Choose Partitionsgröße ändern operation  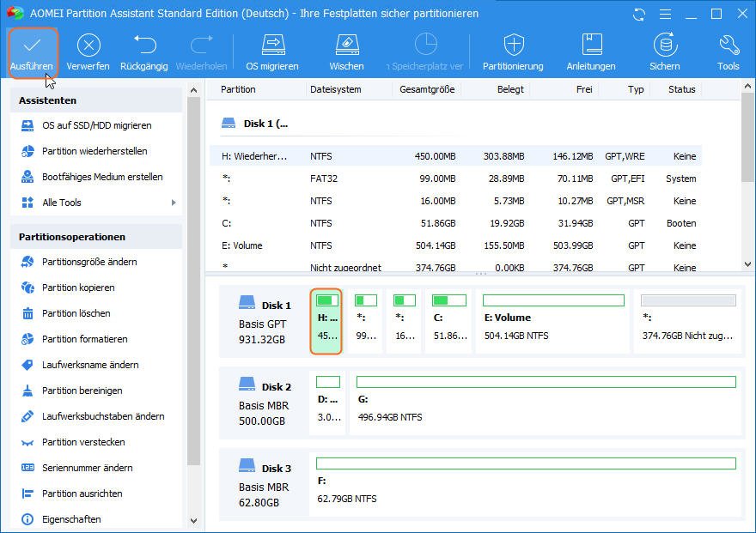click(x=96, y=262)
